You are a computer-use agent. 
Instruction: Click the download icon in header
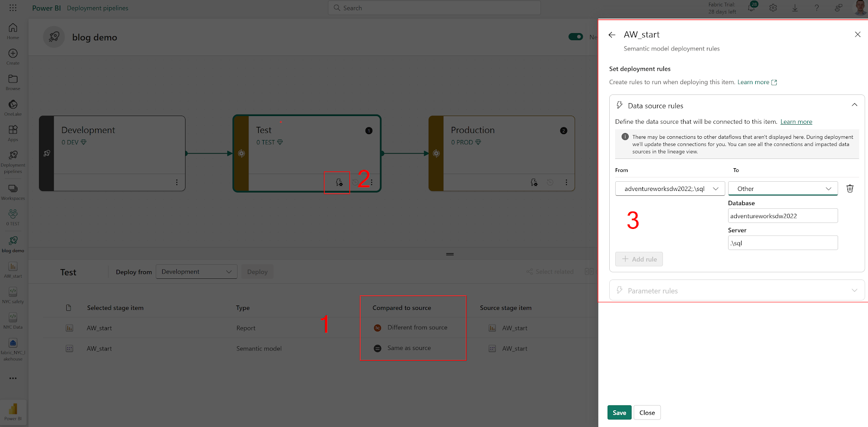795,8
